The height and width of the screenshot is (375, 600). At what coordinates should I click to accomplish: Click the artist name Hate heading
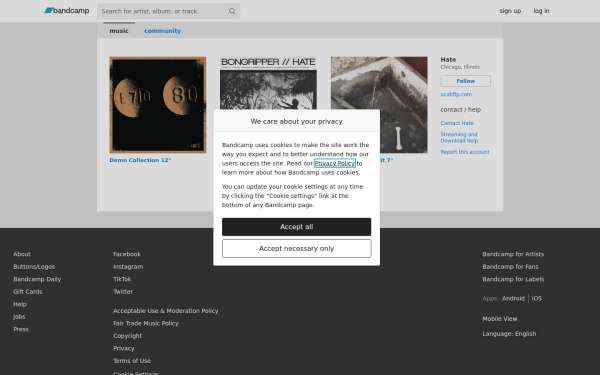click(x=448, y=60)
